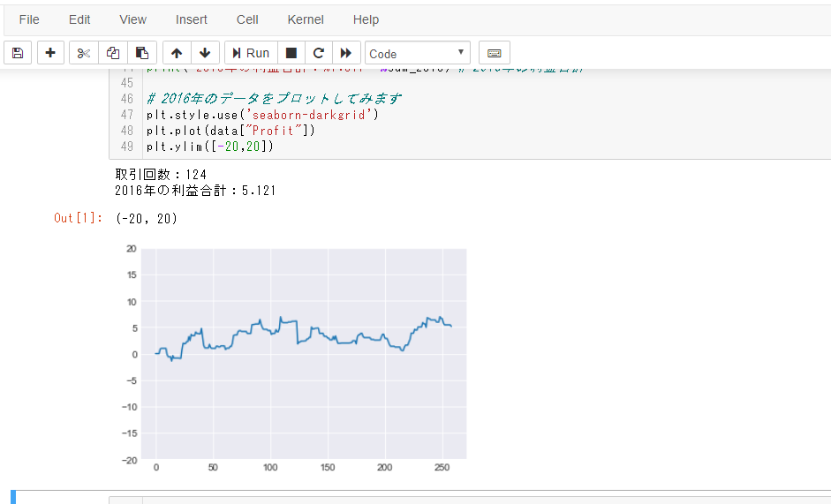Open the command palette keyboard icon
831x504 pixels.
494,53
